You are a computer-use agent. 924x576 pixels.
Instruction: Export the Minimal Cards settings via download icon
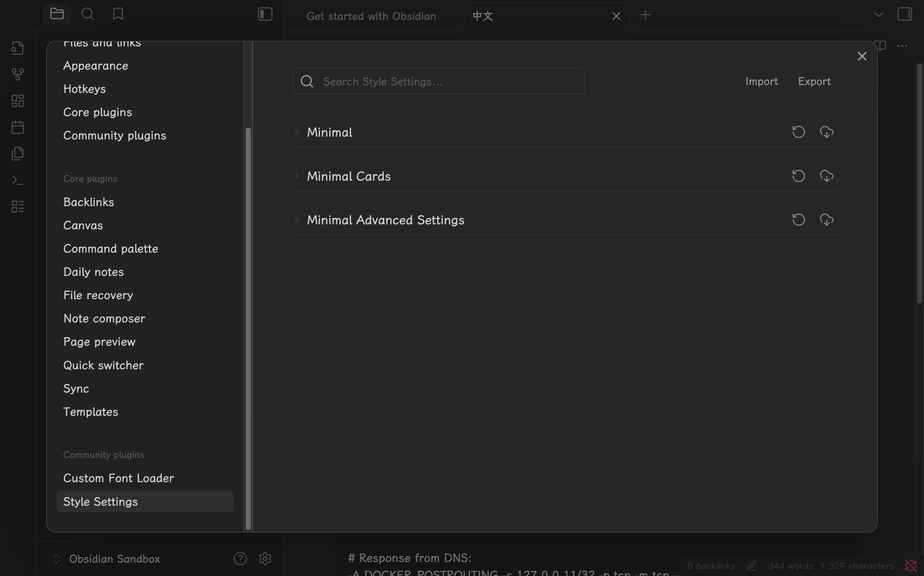[826, 176]
